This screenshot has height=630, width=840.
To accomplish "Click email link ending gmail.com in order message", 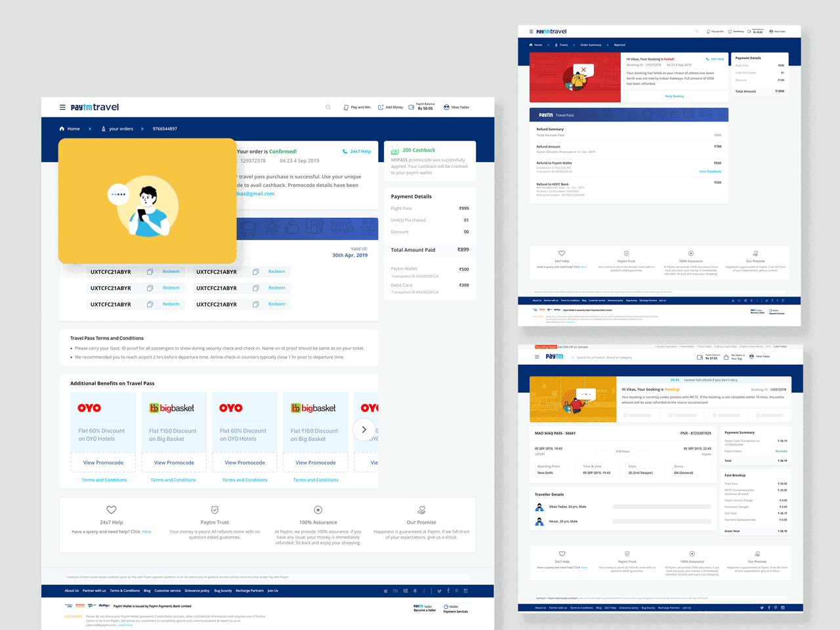I will 256,194.
